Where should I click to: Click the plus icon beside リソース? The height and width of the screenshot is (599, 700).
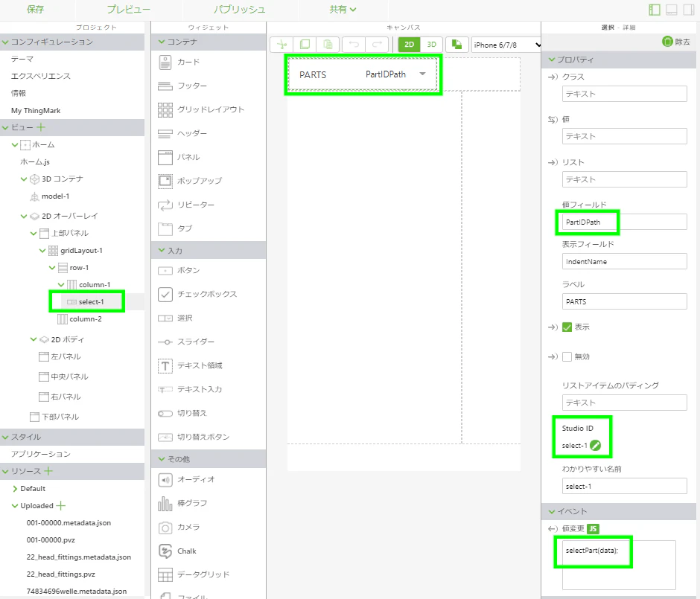pos(48,471)
